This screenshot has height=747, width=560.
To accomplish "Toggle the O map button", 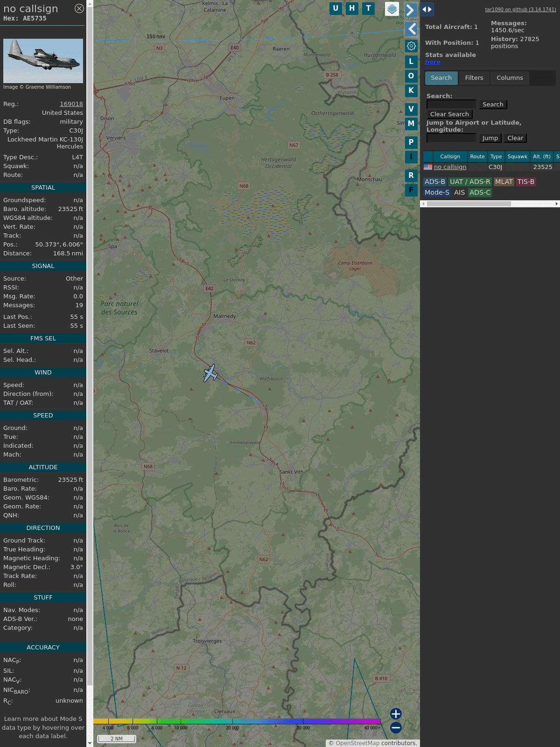I will (x=411, y=76).
